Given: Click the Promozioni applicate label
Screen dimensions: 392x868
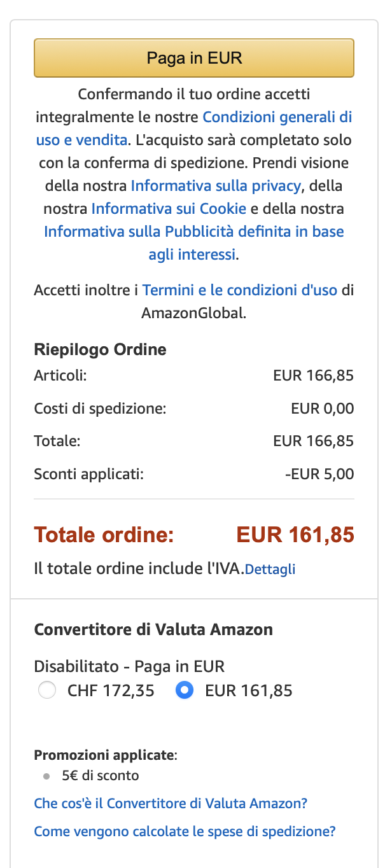Looking at the screenshot, I should point(104,755).
